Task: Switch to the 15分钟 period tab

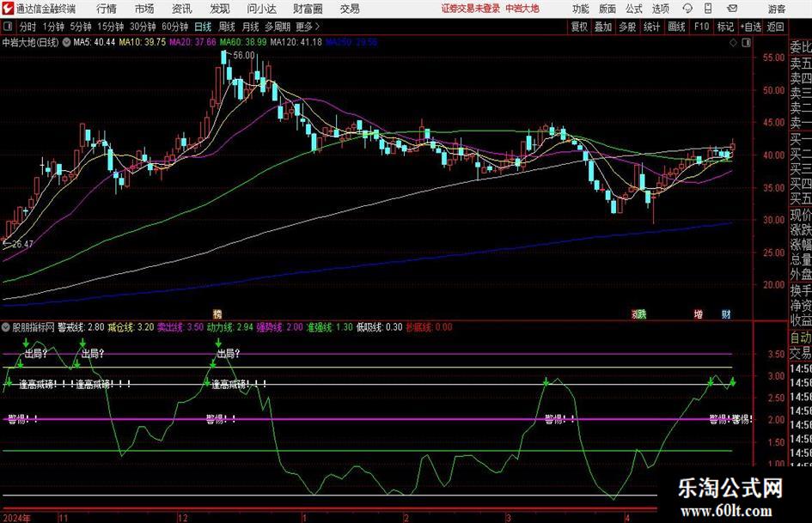Action: point(110,27)
